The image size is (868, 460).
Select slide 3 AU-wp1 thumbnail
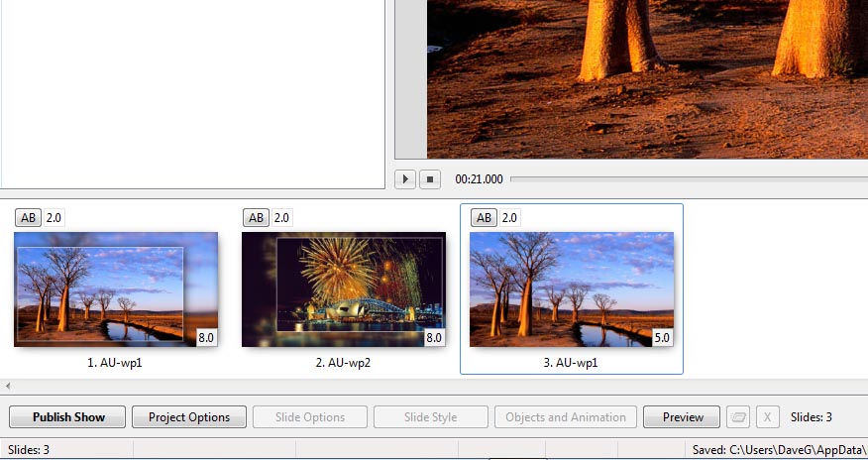coord(572,289)
